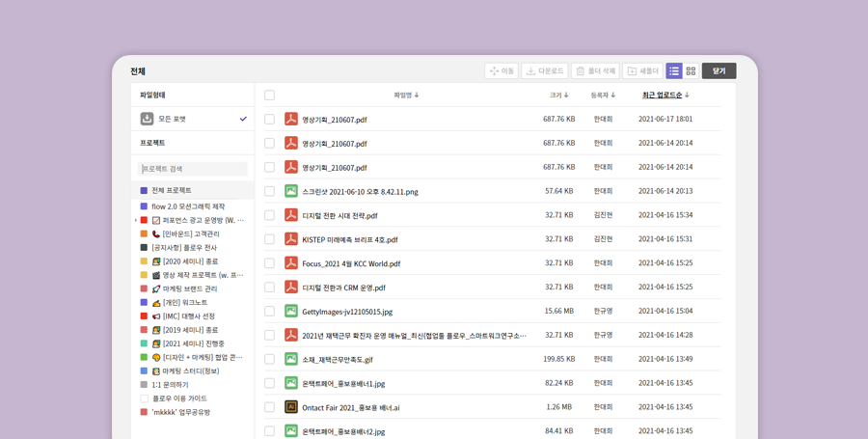
Task: Click the 프로젝트 검색 input field
Action: point(193,169)
